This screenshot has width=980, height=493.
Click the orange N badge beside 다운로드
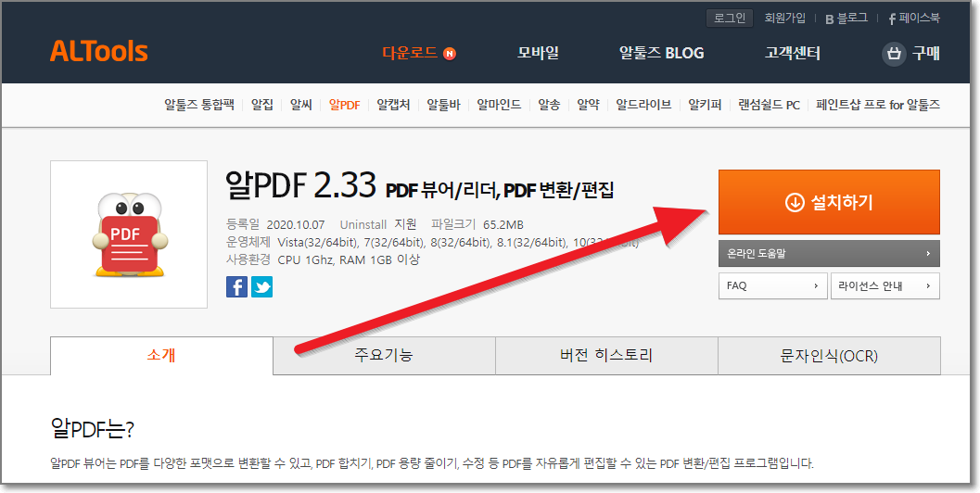coord(450,54)
